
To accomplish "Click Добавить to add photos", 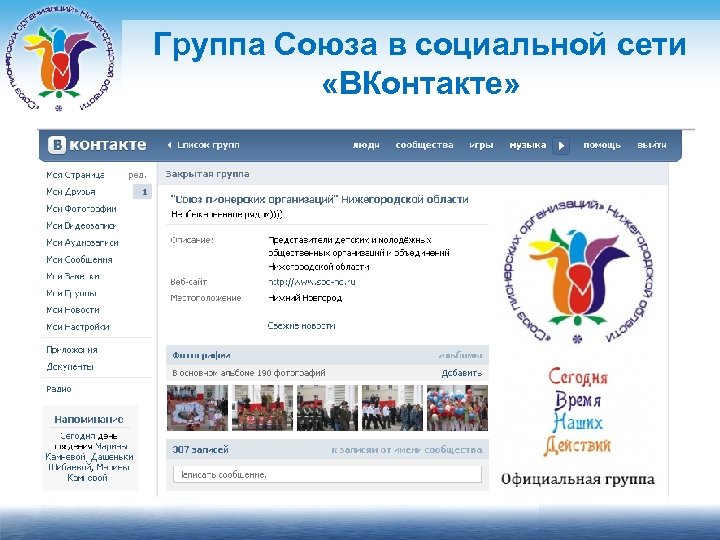I will pos(461,373).
